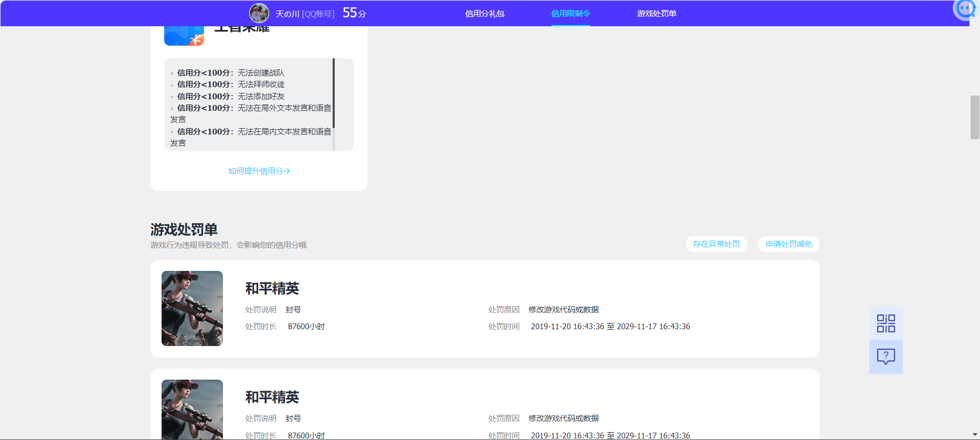Click the username 天の川 [QQ账号]
The image size is (980, 440).
[305, 14]
